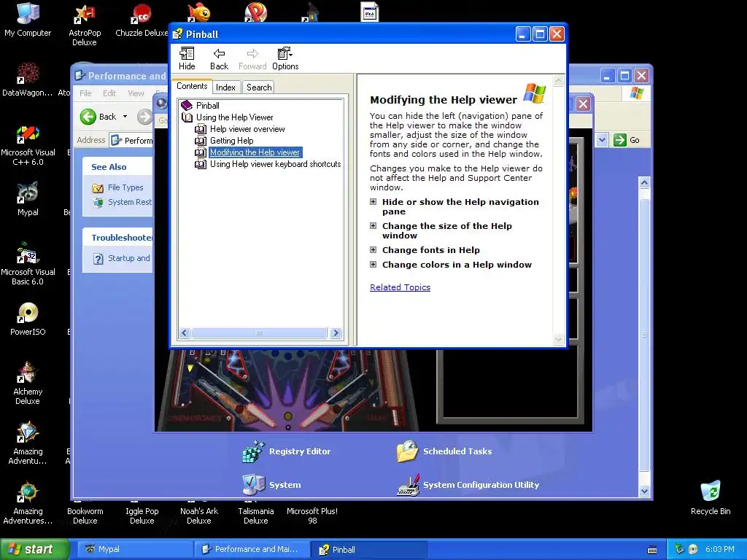Viewport: 747px width, 560px height.
Task: Click the Go button next to address bar
Action: coord(627,140)
